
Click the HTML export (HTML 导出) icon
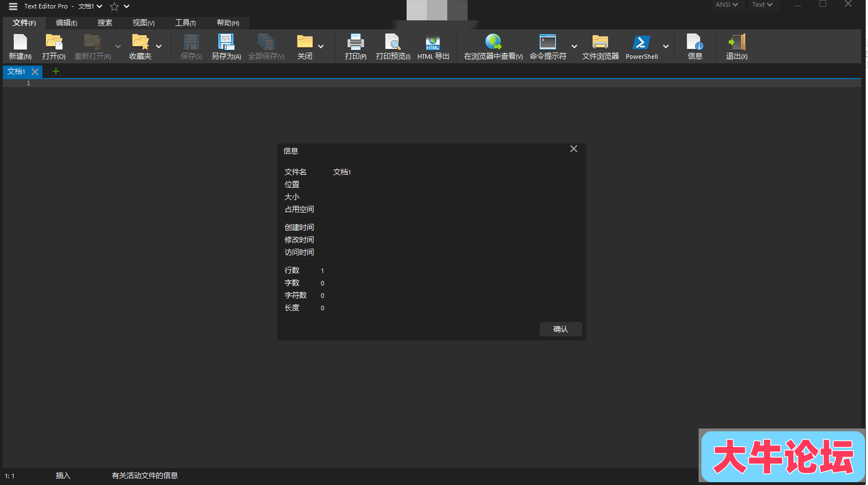433,43
